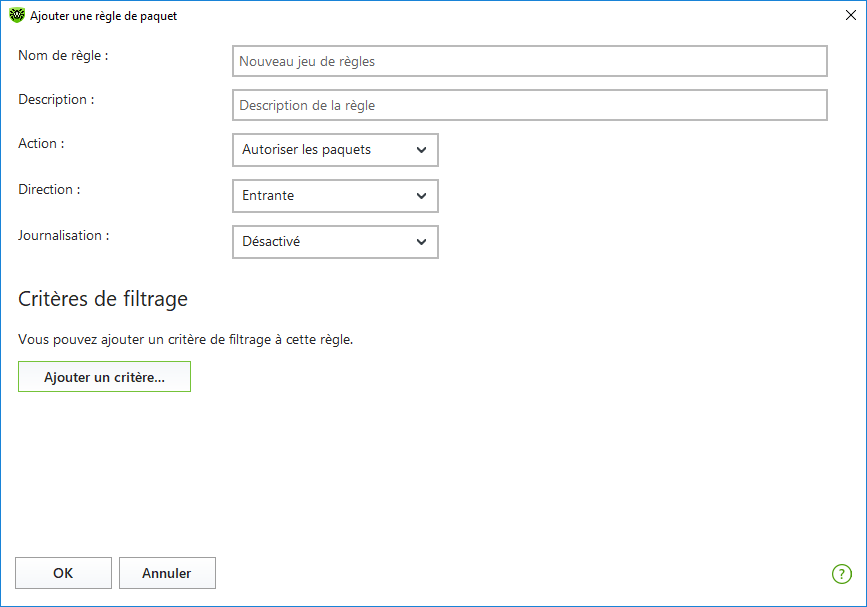The width and height of the screenshot is (867, 607).
Task: Click the 'Action :' label
Action: pos(41,143)
